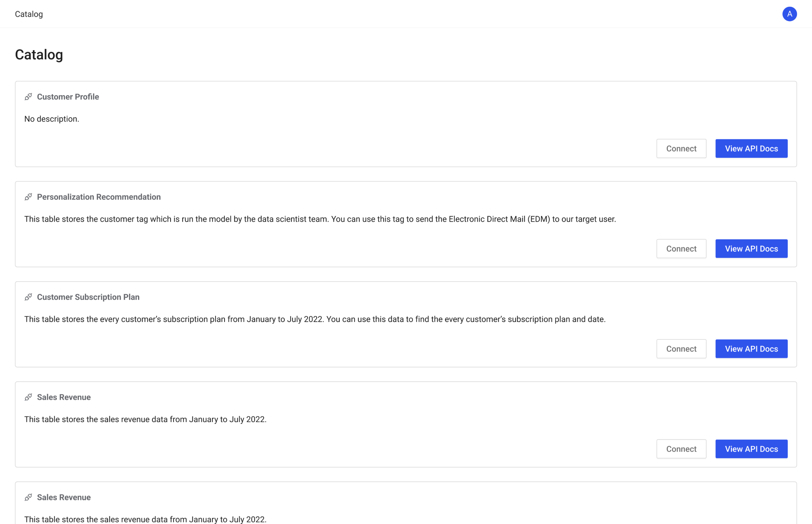Open the Customer Profile card title

(x=68, y=97)
